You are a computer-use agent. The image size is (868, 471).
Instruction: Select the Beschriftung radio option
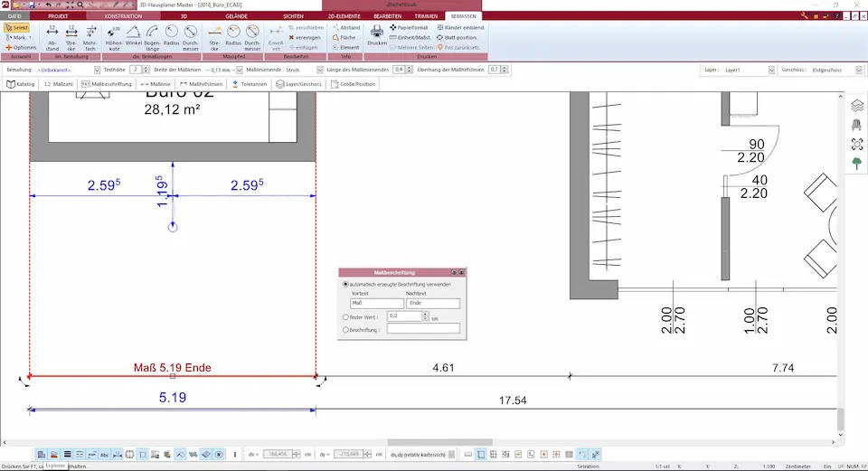(x=346, y=330)
